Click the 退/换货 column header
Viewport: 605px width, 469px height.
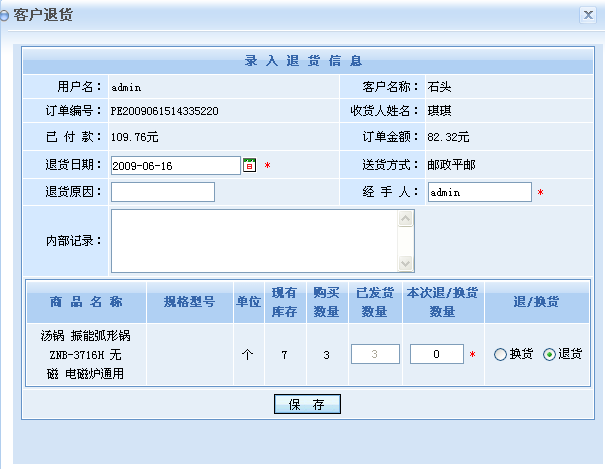[536, 301]
